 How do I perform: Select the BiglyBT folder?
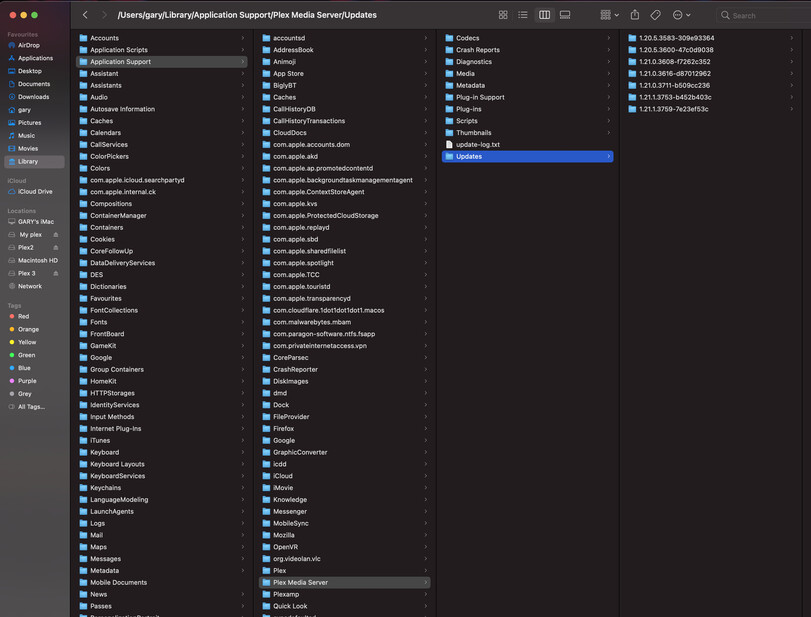[x=344, y=85]
